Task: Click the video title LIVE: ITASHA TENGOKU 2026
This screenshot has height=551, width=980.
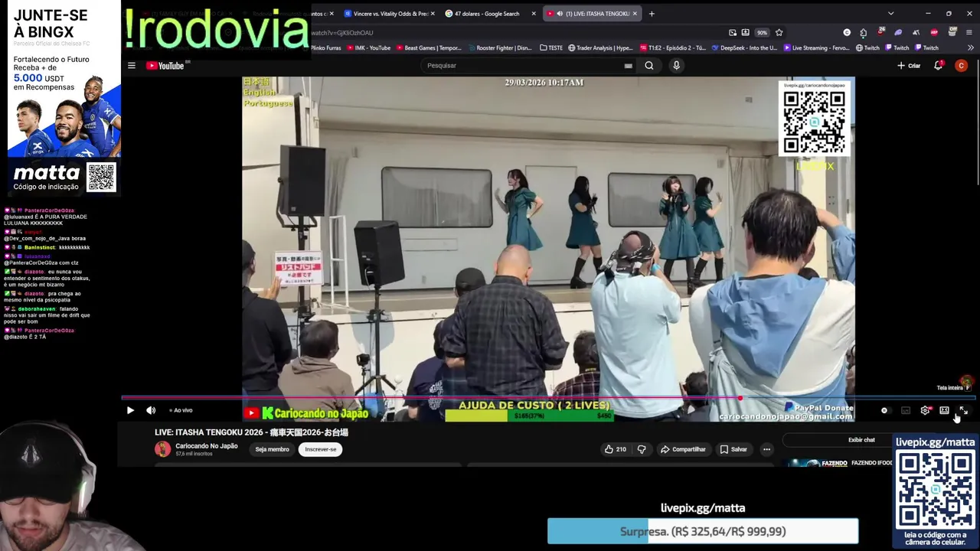Action: (251, 432)
